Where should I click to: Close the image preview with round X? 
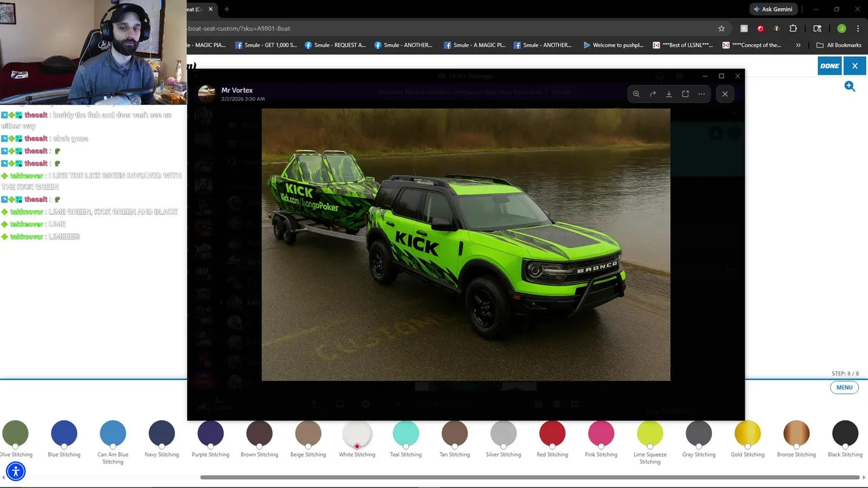pos(725,94)
